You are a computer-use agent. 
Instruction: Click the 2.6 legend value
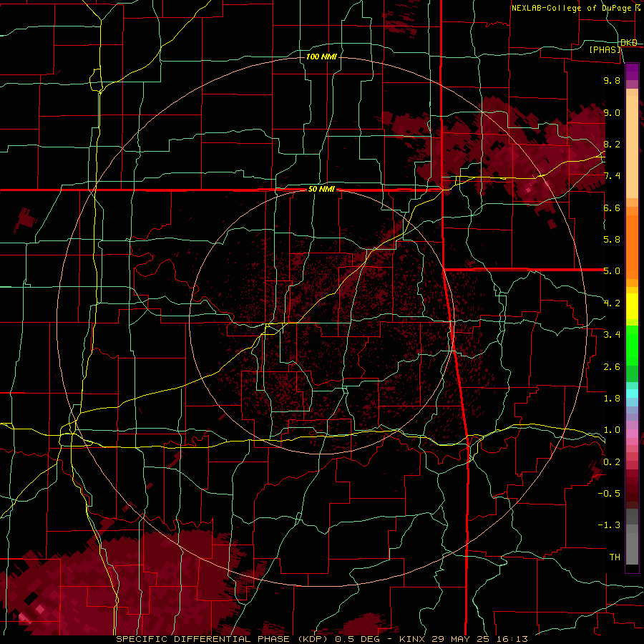click(612, 366)
